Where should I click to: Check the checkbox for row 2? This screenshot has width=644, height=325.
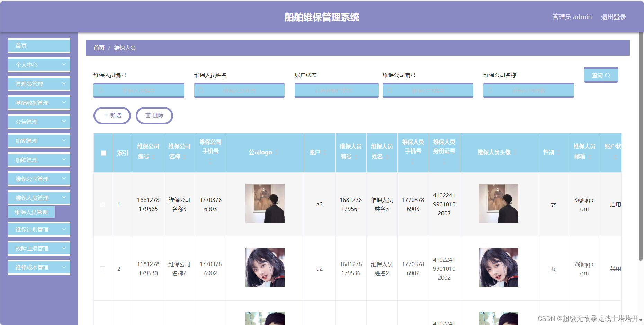[103, 269]
